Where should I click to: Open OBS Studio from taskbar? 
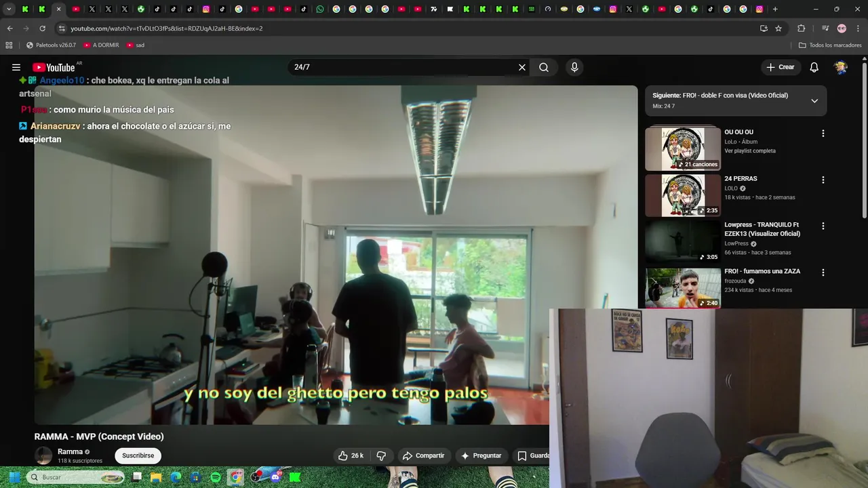(x=256, y=477)
